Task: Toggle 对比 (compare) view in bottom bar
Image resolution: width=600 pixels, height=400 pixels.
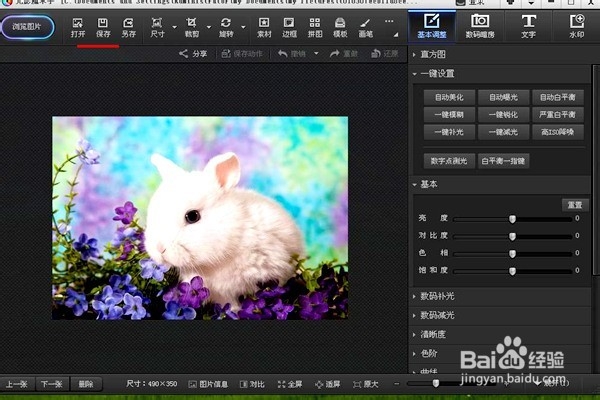Action: point(252,384)
